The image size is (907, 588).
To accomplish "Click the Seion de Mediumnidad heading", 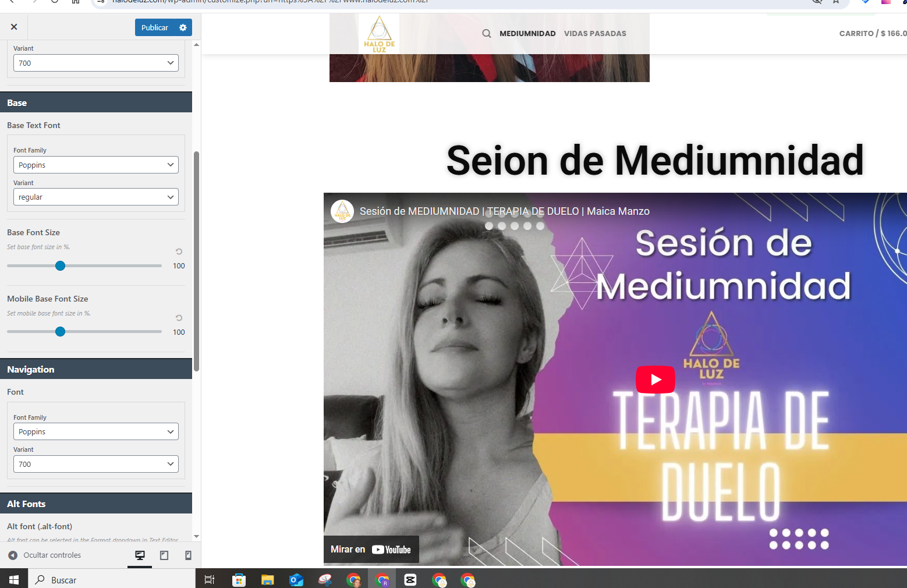I will click(655, 160).
